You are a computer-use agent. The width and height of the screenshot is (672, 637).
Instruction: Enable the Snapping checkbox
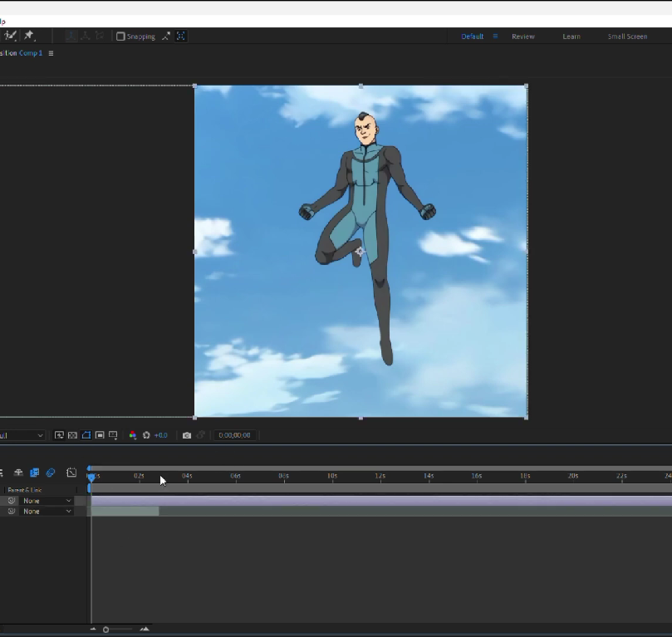point(120,37)
